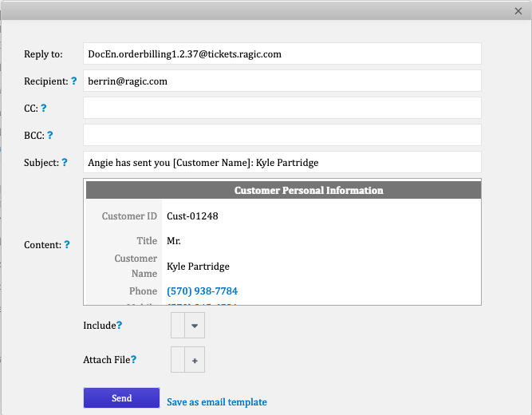Image resolution: width=532 pixels, height=415 pixels.
Task: Click the Reply to label
Action: tap(43, 54)
